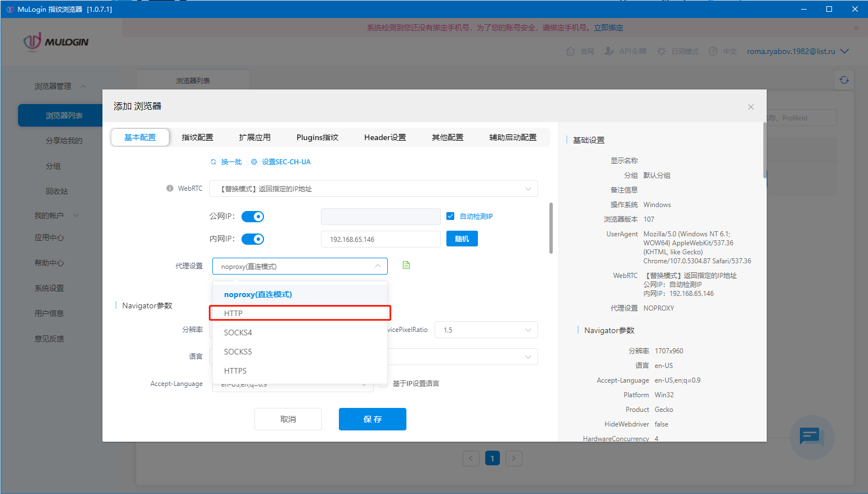Click the green proxy document icon
Image resolution: width=868 pixels, height=494 pixels.
click(406, 265)
